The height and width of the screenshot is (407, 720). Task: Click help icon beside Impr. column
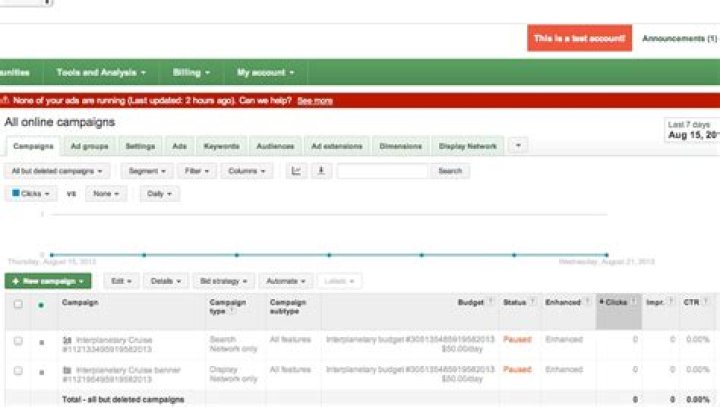(x=670, y=301)
